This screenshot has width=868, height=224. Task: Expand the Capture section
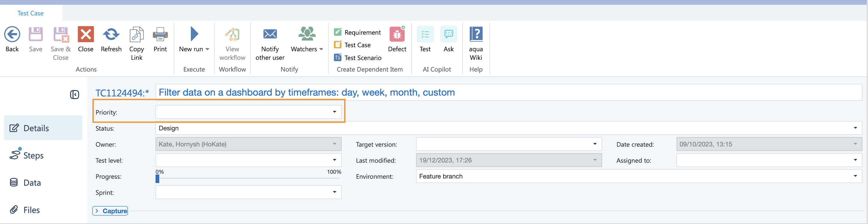click(x=110, y=211)
